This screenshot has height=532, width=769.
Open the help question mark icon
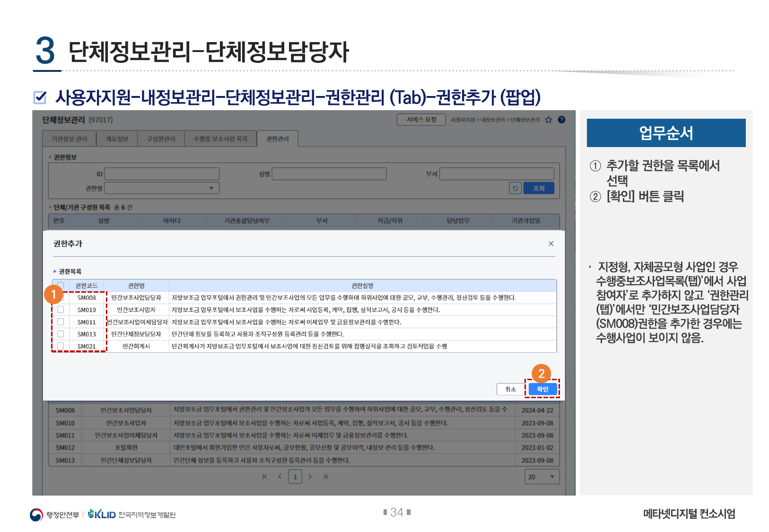[561, 120]
